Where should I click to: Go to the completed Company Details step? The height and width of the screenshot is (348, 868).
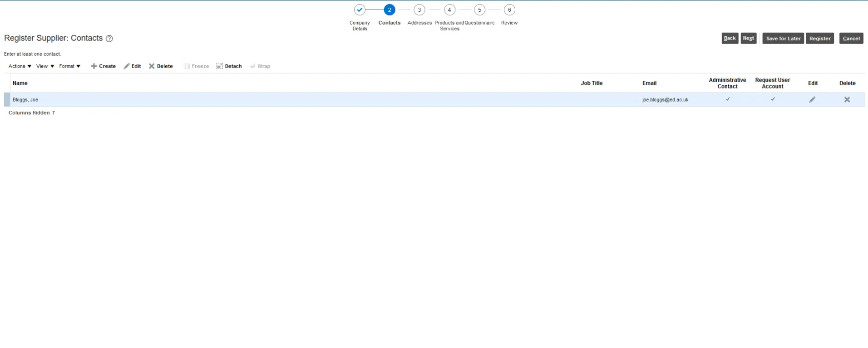click(x=360, y=10)
